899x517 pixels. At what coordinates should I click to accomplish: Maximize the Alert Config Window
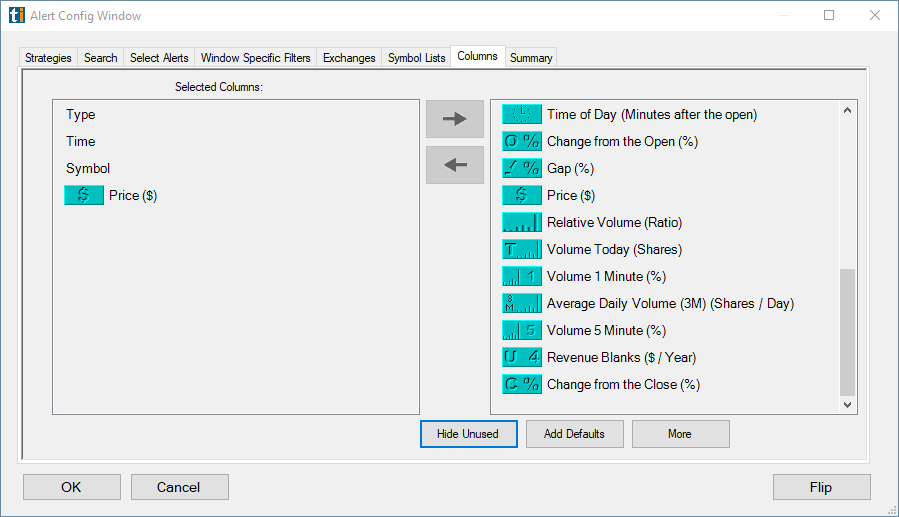(x=829, y=15)
